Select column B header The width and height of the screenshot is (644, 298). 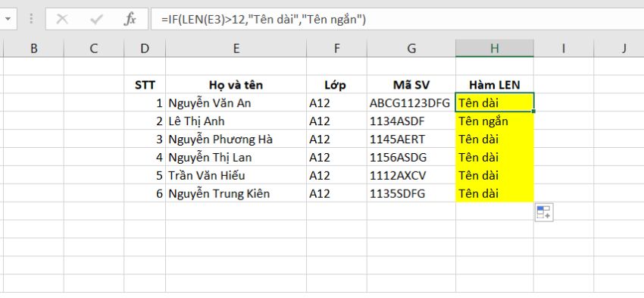click(x=33, y=49)
